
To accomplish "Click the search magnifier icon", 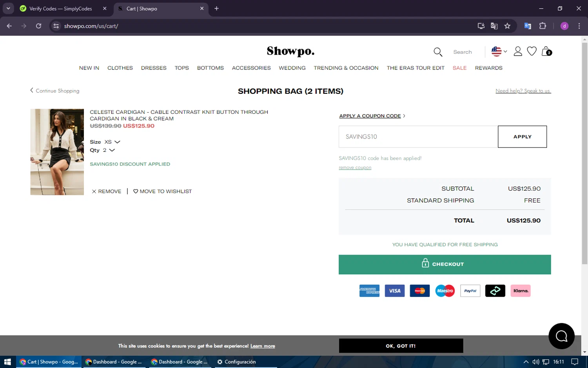I will pyautogui.click(x=438, y=52).
